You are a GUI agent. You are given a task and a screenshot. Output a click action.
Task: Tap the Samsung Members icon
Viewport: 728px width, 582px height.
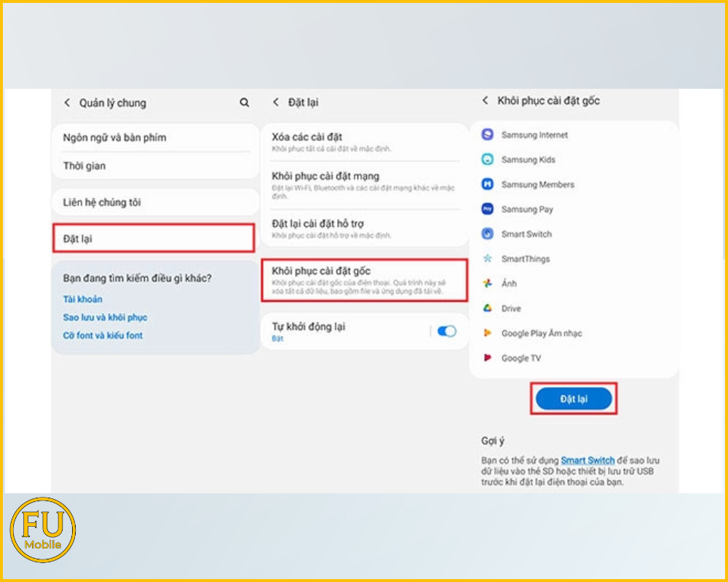click(488, 184)
